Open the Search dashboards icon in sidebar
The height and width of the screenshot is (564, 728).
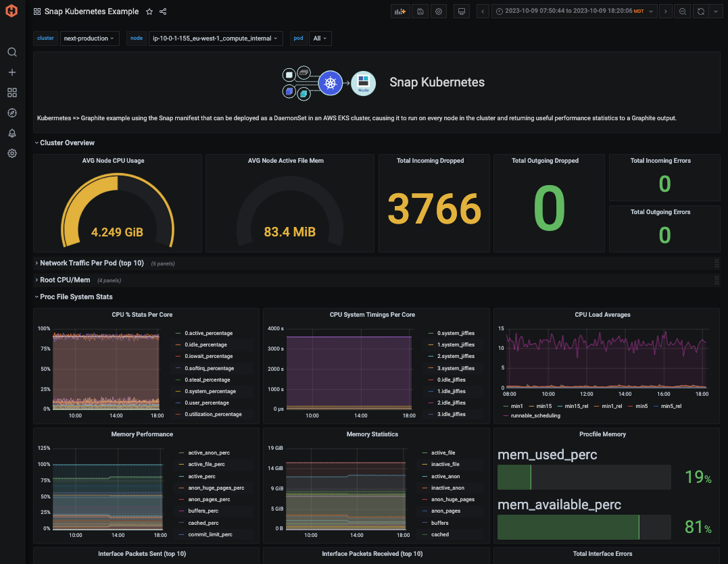click(x=11, y=52)
